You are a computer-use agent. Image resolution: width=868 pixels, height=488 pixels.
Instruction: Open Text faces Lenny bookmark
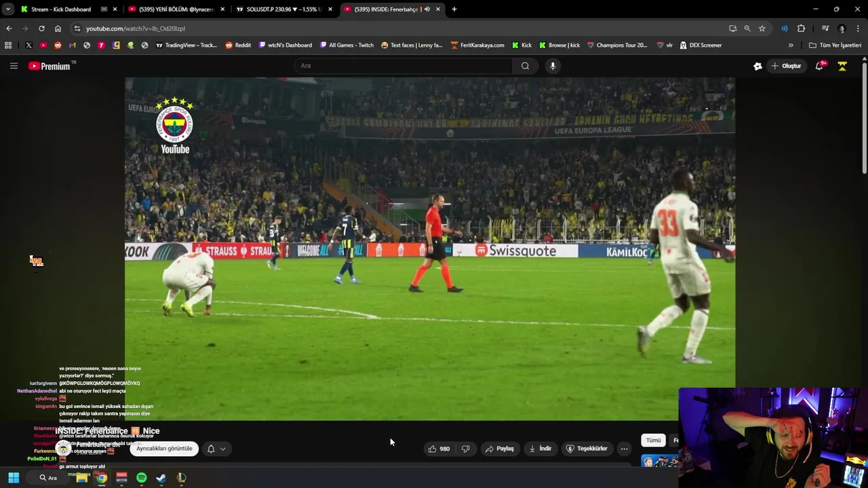pos(412,45)
